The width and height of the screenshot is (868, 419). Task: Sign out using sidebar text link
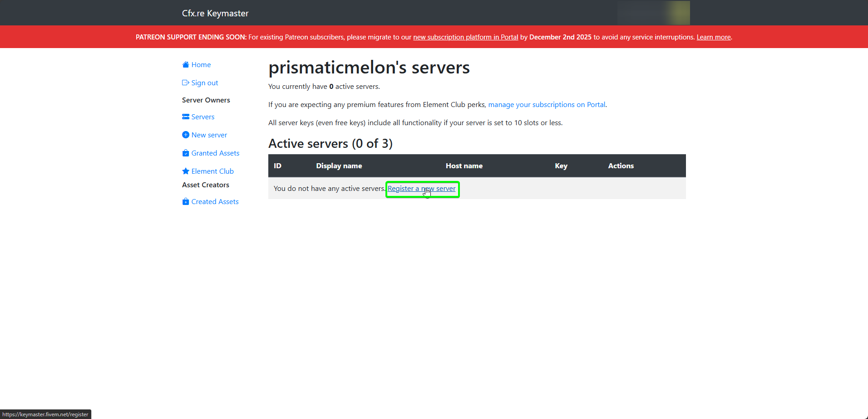[205, 83]
